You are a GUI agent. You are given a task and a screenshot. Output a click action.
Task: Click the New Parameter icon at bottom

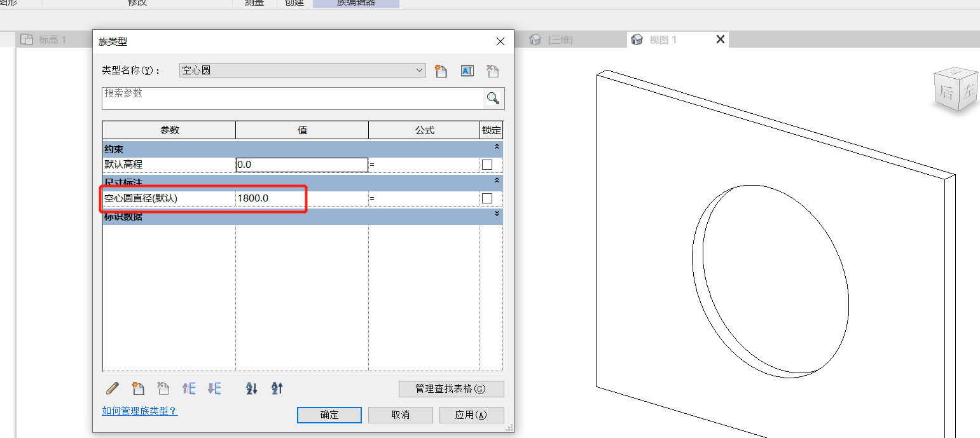(x=138, y=388)
